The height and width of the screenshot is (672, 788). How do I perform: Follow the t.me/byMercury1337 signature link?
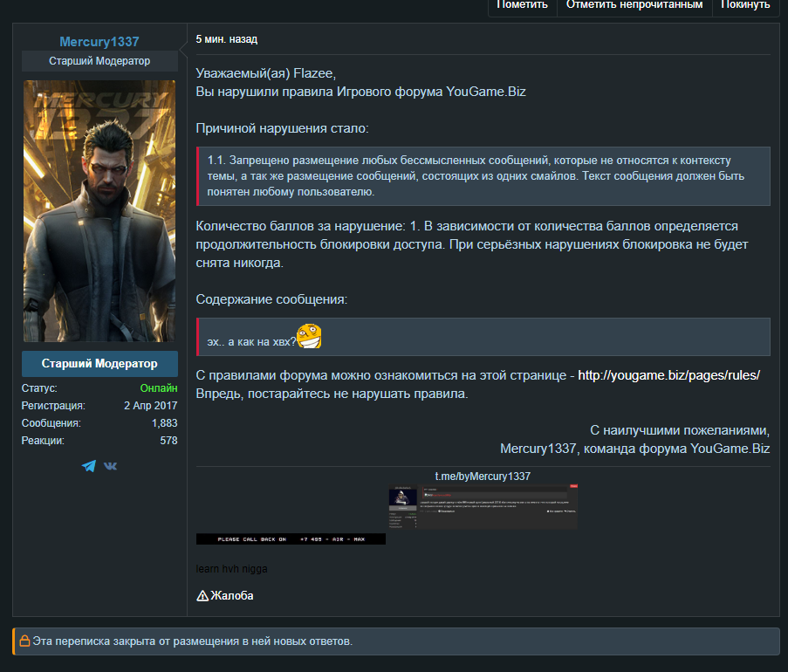click(x=483, y=477)
